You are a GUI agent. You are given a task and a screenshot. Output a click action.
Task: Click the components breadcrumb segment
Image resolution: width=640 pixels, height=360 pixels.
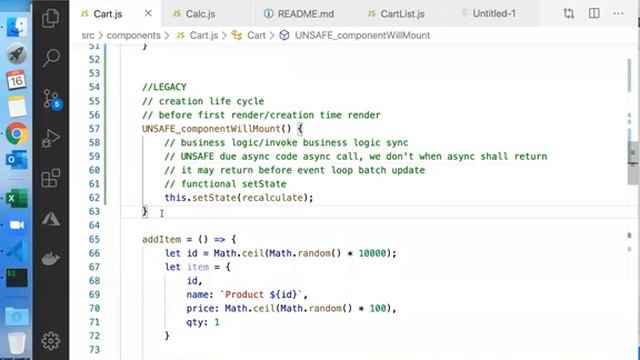(133, 36)
